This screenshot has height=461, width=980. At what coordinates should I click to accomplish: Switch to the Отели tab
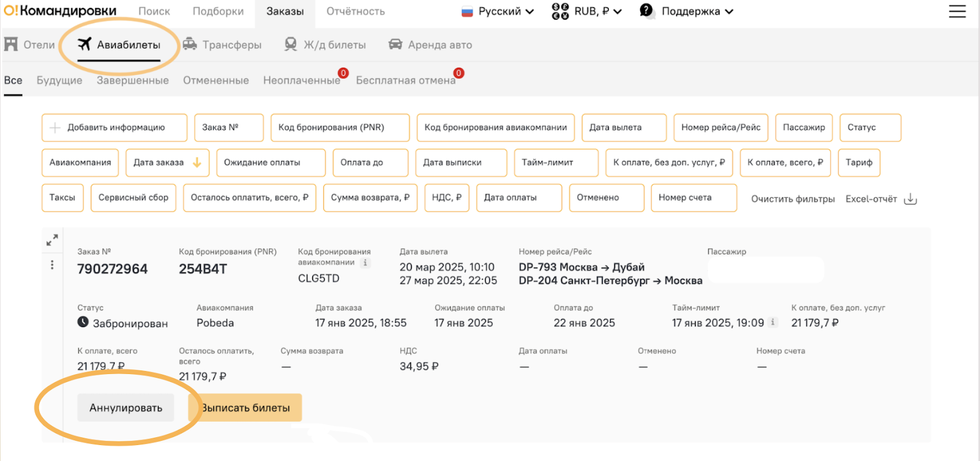coord(29,45)
